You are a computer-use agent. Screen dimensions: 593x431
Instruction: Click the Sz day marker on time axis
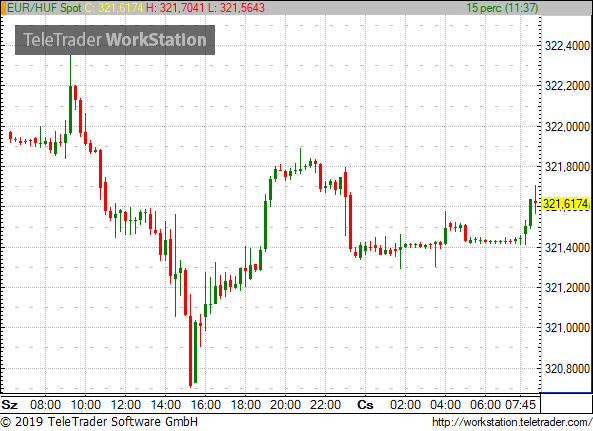click(9, 405)
